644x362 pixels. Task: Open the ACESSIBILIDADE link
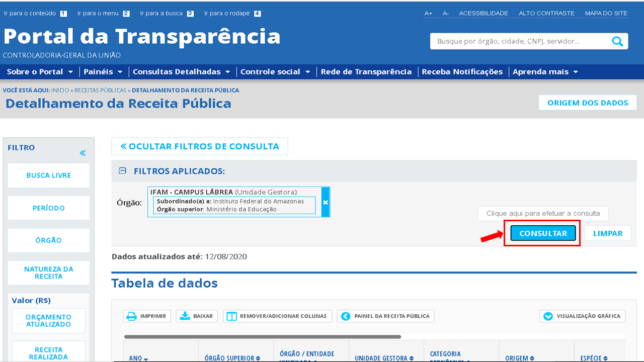[x=484, y=13]
